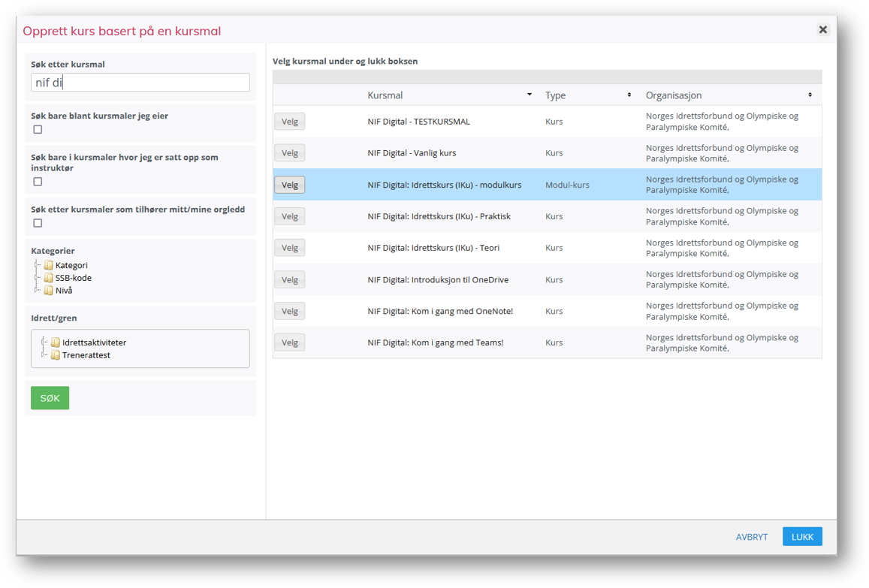Select the Kategori tree label
The width and height of the screenshot is (869, 588).
[71, 265]
